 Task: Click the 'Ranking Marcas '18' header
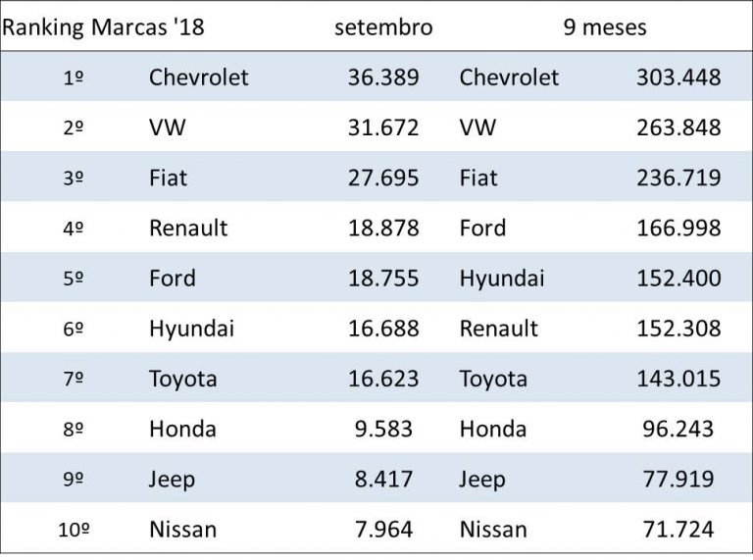103,27
